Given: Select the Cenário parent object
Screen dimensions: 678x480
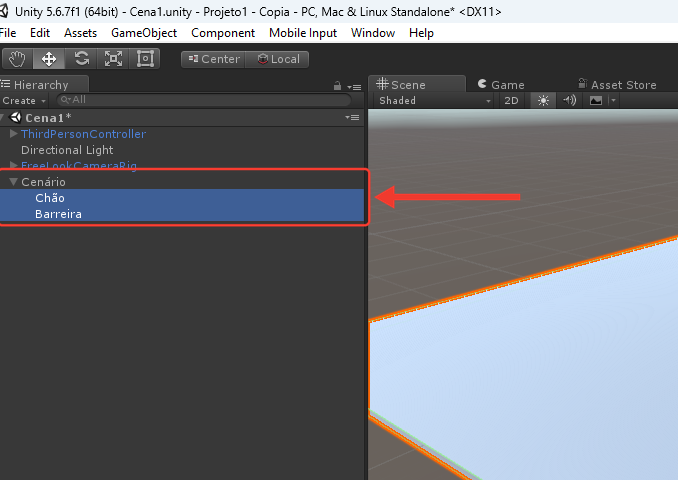Looking at the screenshot, I should [43, 182].
